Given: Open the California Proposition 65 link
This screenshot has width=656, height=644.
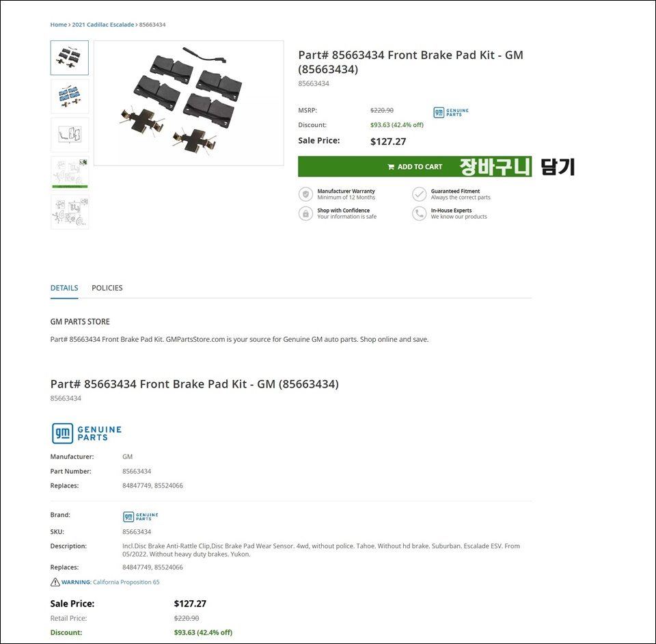Looking at the screenshot, I should [126, 582].
